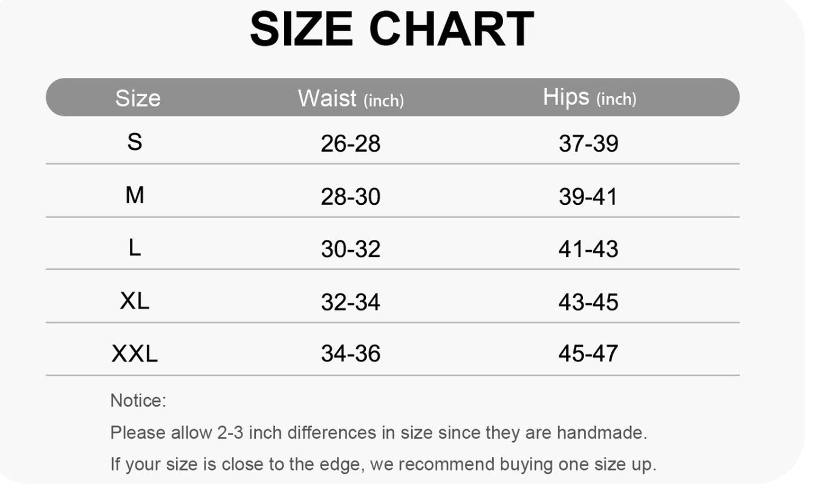Screen dimensions: 820x504
Task: Click the Notice: label
Action: (138, 400)
